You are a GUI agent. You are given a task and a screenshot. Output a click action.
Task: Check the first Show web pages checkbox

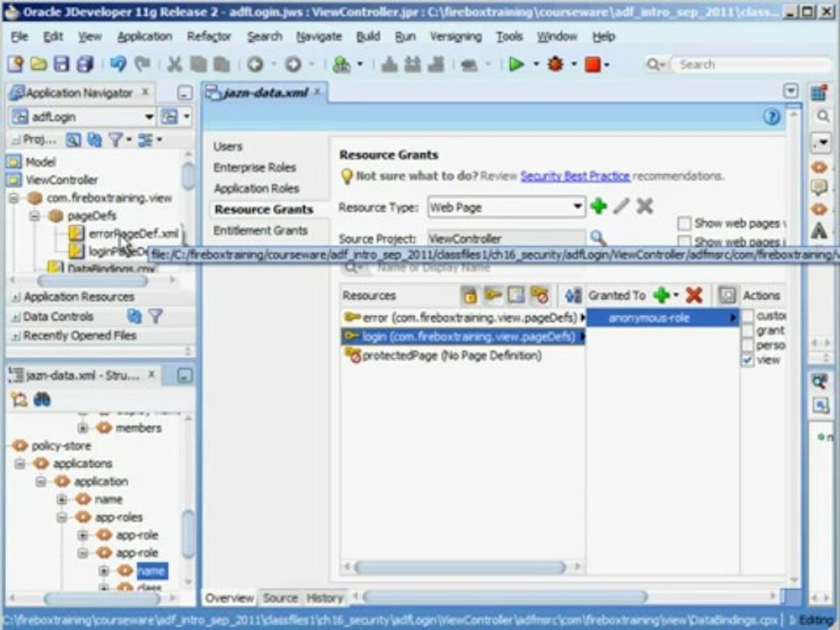(x=684, y=223)
